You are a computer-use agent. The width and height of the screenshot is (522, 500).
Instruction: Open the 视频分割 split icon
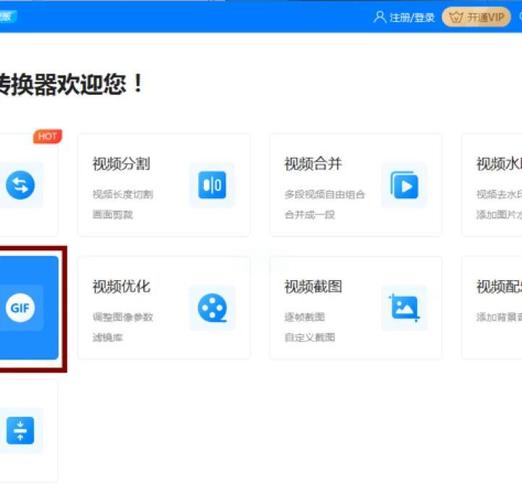[x=212, y=185]
